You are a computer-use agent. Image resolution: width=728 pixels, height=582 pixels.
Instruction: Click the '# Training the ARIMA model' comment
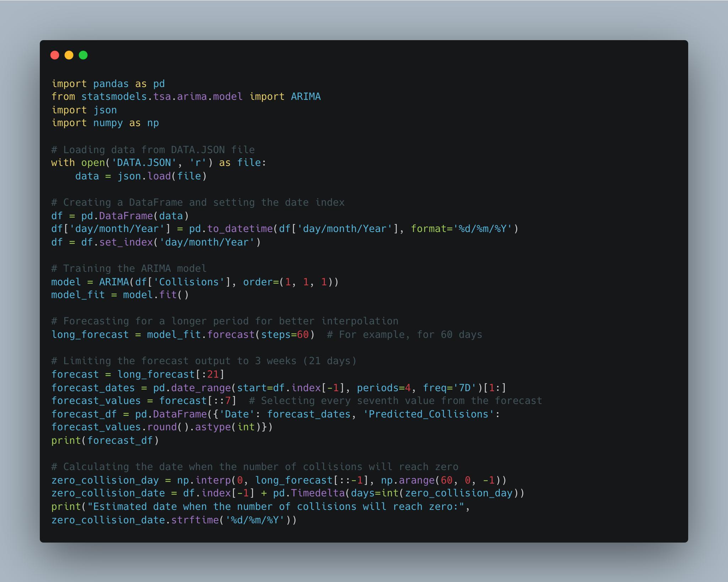pos(129,269)
